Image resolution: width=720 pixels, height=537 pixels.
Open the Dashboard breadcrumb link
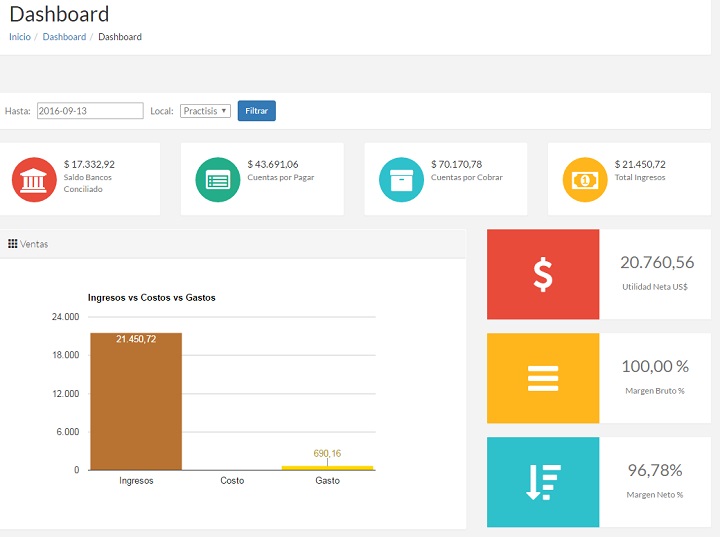[x=64, y=37]
